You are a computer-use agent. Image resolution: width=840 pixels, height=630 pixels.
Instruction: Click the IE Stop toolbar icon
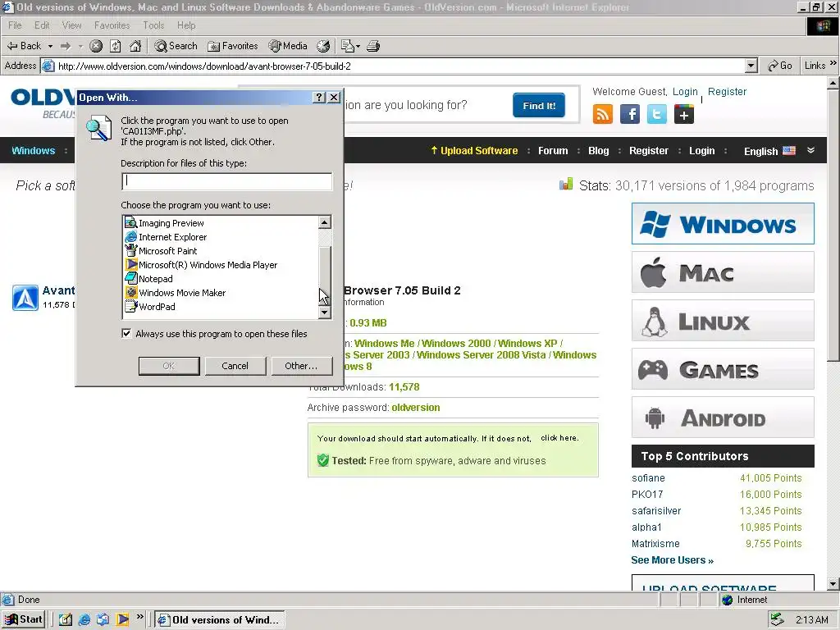tap(96, 46)
